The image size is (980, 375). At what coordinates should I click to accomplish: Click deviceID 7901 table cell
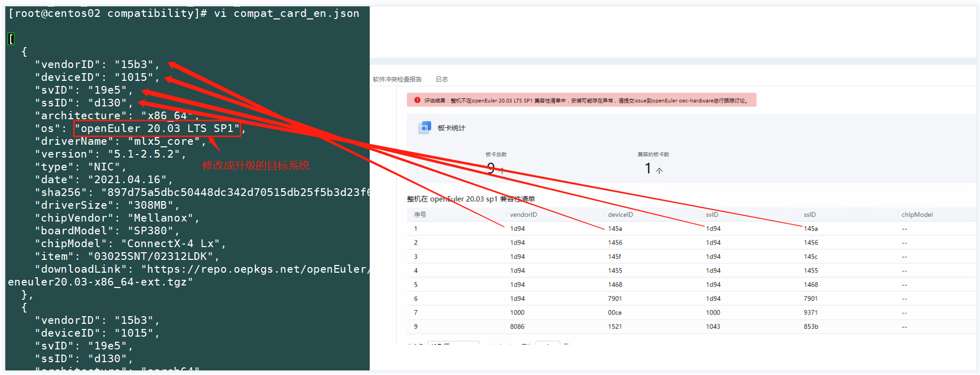tap(614, 299)
